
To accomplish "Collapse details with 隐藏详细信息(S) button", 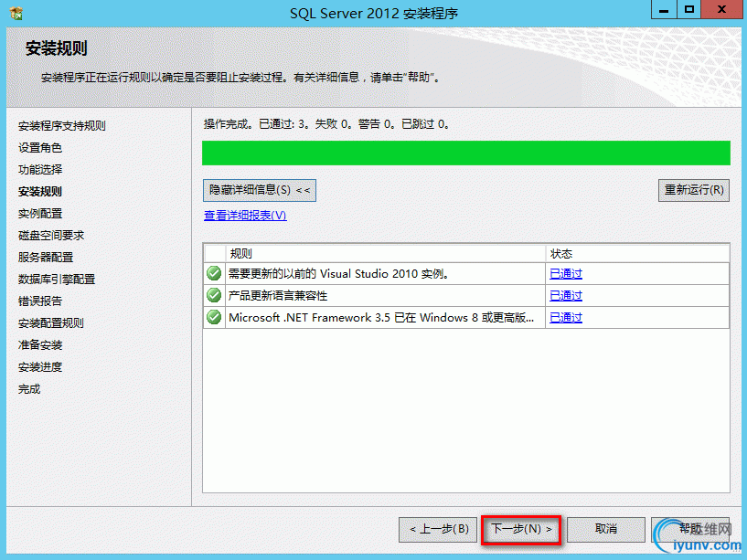I will [x=259, y=191].
